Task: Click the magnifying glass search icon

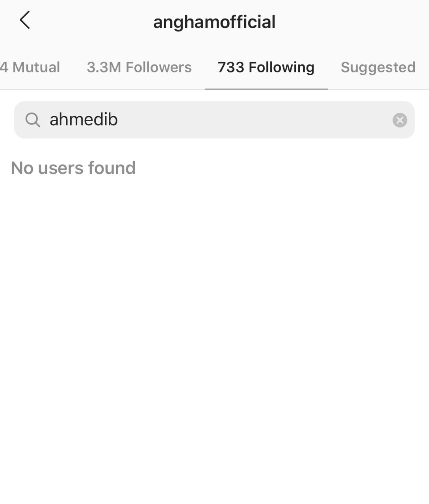Action: [33, 120]
